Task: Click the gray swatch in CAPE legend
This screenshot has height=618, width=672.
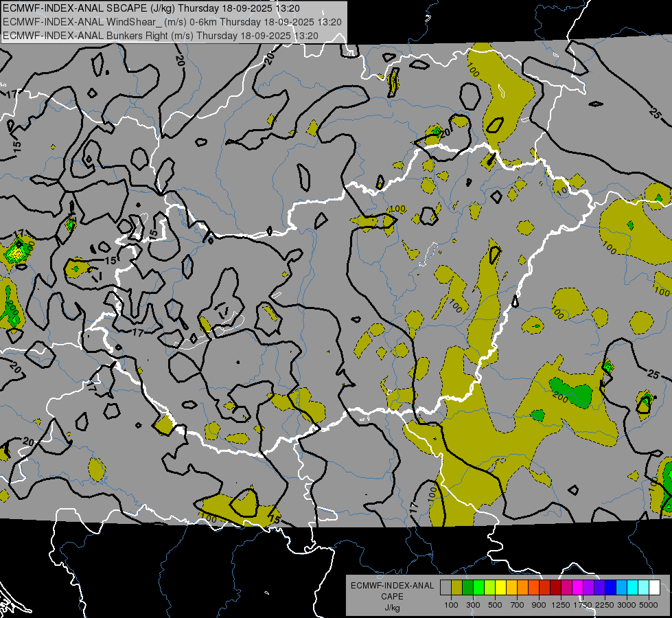Action: click(445, 587)
